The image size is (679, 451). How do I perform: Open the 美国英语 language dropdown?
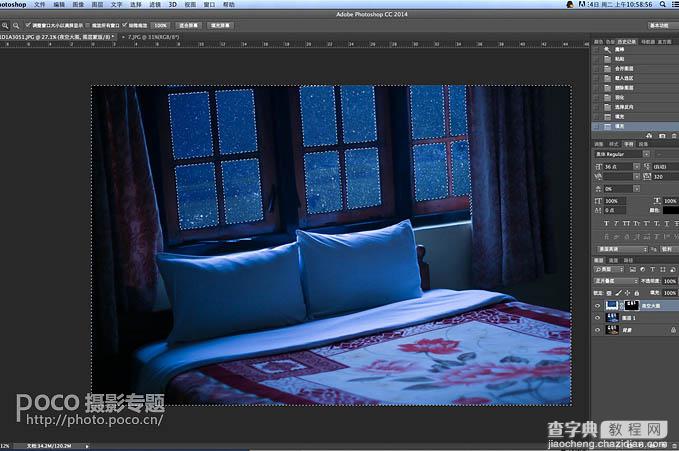(x=623, y=249)
